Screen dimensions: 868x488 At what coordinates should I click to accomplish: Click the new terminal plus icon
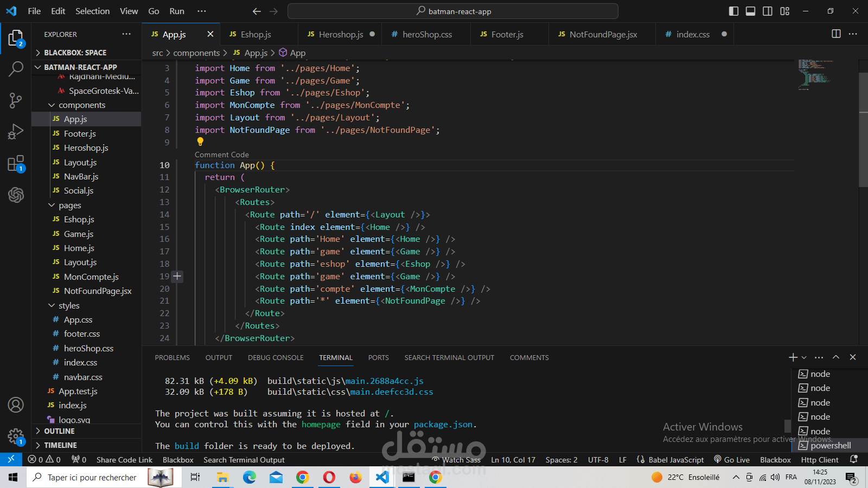(793, 357)
